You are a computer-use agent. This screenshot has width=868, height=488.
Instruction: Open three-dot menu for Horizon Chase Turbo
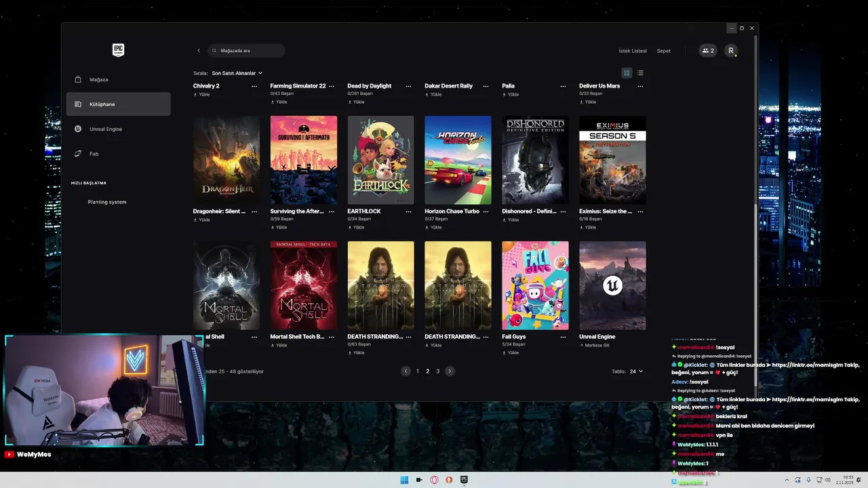point(486,211)
